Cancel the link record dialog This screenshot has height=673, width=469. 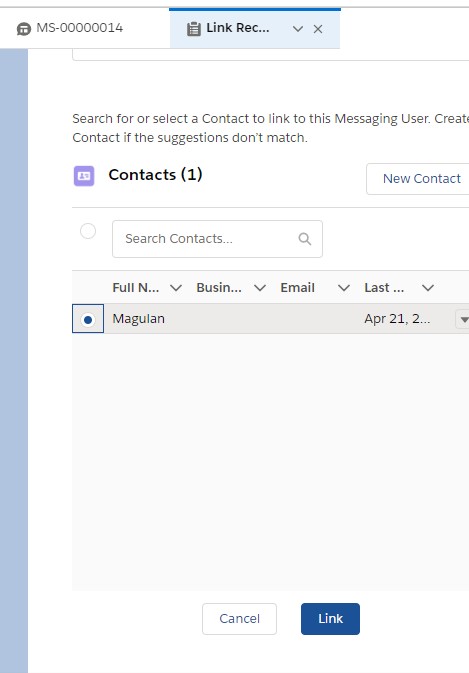pos(239,618)
